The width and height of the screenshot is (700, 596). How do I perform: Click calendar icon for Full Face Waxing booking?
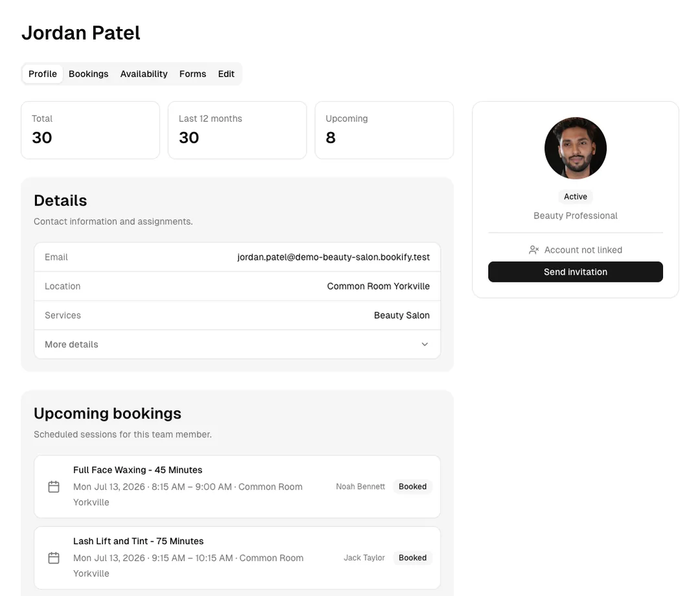coord(54,487)
